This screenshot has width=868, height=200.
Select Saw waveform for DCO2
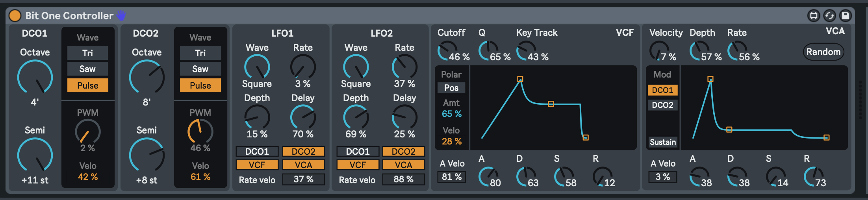[x=200, y=69]
